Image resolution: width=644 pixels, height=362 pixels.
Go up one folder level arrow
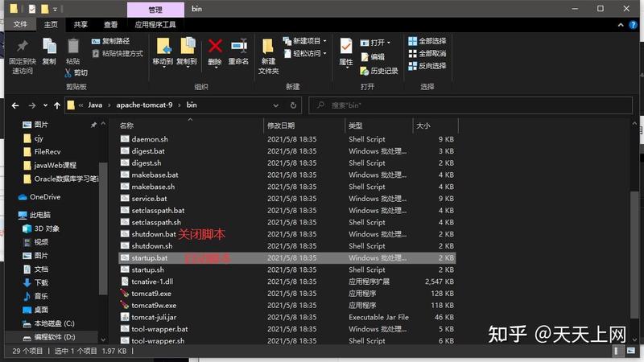pyautogui.click(x=57, y=105)
